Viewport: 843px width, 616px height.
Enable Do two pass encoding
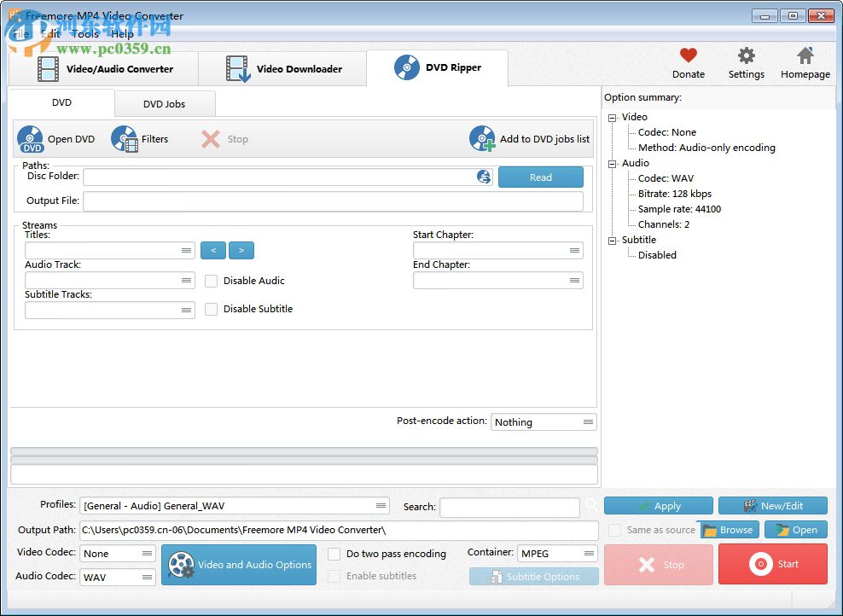[334, 554]
